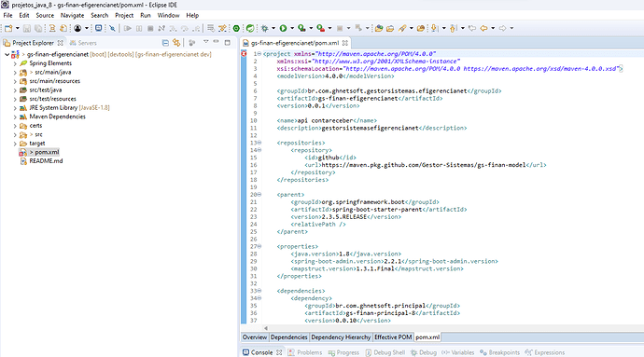The image size is (644, 357).
Task: Expand the src/main/java folder node
Action: pos(15,73)
